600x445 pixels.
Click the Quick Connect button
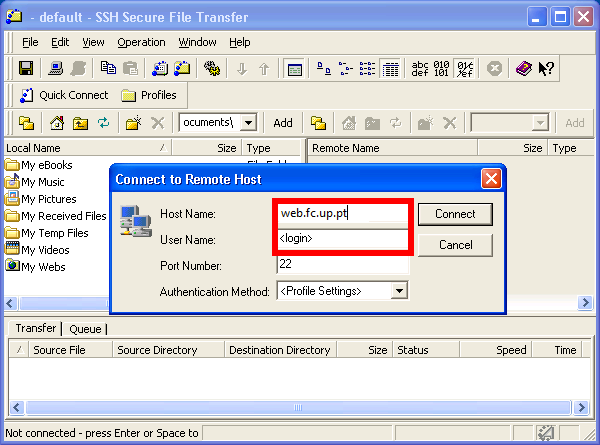pos(64,95)
